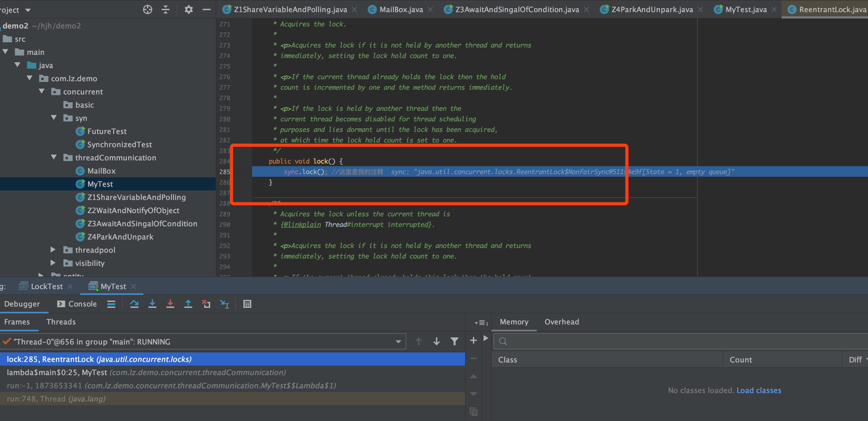
Task: Click the Step Out debugger icon
Action: 188,304
